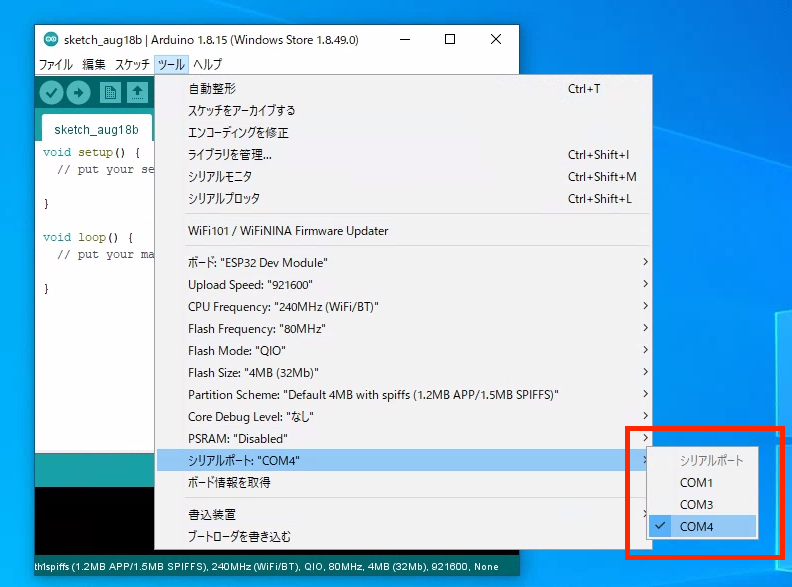
Task: Choose スケッチをアーカイブする menu entry
Action: click(403, 111)
